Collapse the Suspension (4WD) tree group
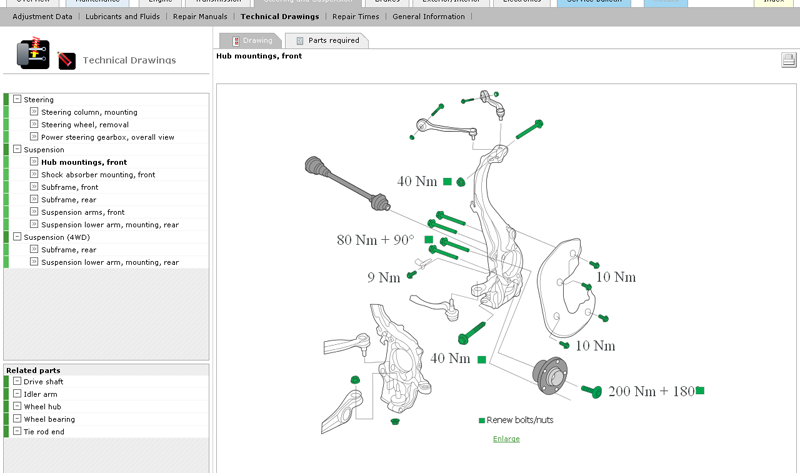The height and width of the screenshot is (473, 800). coord(17,237)
